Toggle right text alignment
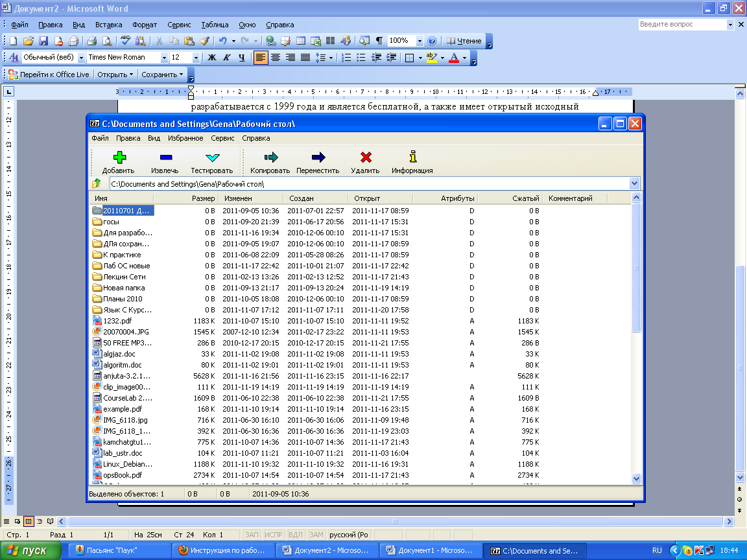 point(290,58)
